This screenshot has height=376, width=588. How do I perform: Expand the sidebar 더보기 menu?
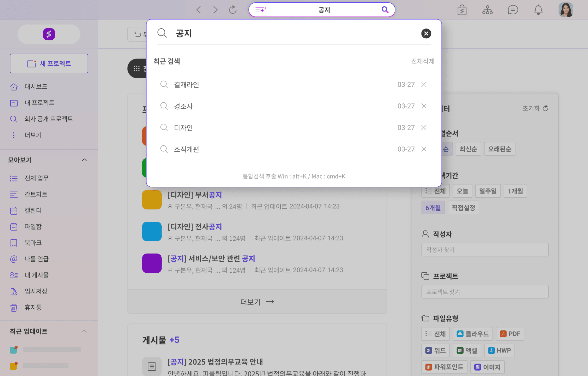(x=33, y=135)
